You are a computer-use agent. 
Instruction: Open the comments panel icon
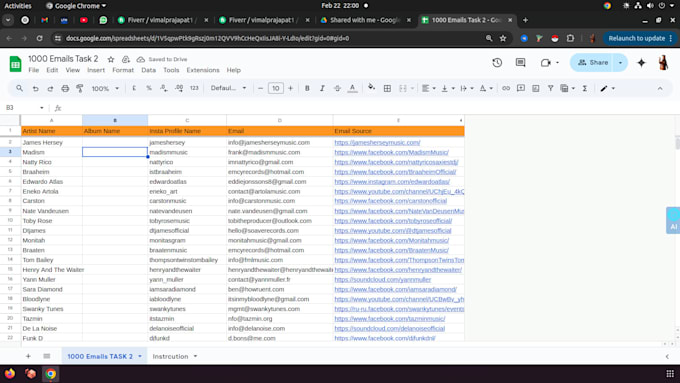coord(520,62)
